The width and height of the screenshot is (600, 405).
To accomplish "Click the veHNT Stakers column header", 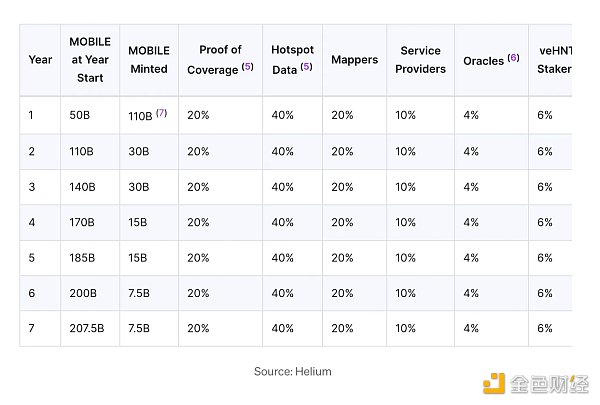I will point(553,60).
